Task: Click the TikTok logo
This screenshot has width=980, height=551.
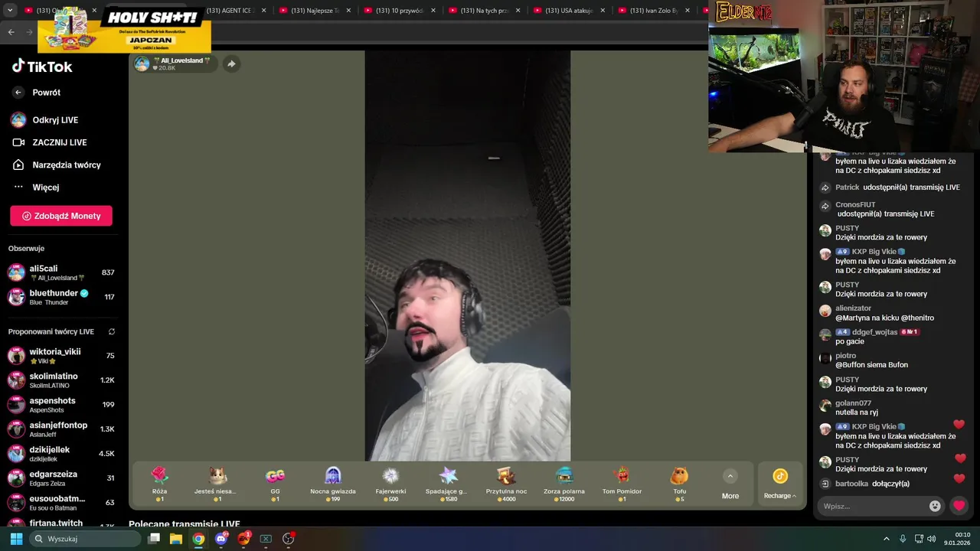Action: pyautogui.click(x=42, y=67)
